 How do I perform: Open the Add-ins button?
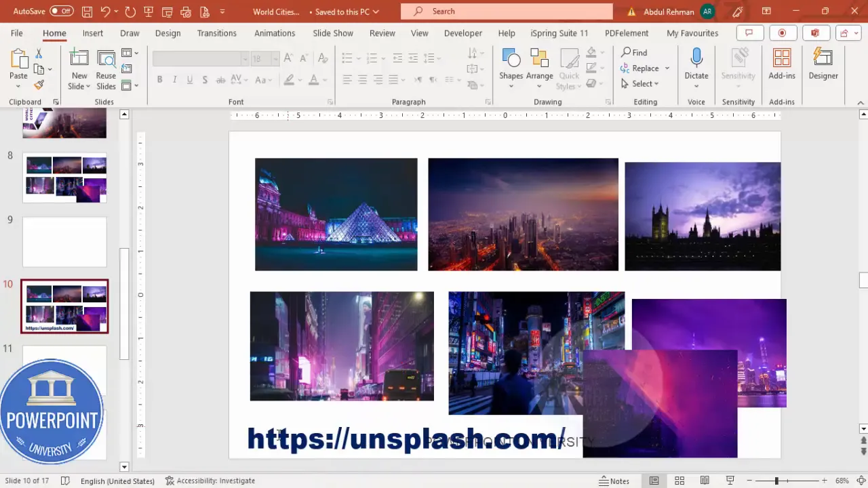click(782, 64)
